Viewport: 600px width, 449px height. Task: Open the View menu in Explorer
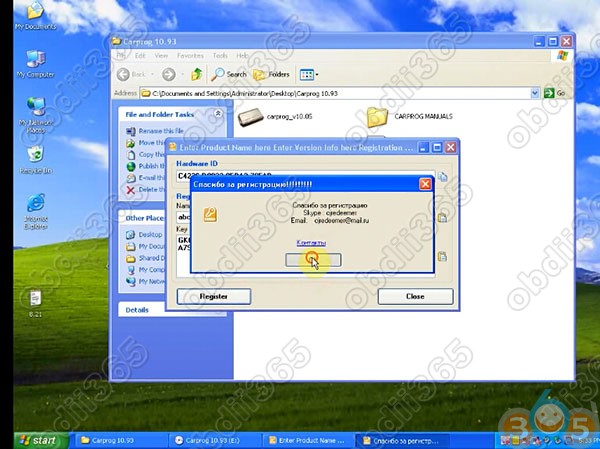(161, 56)
